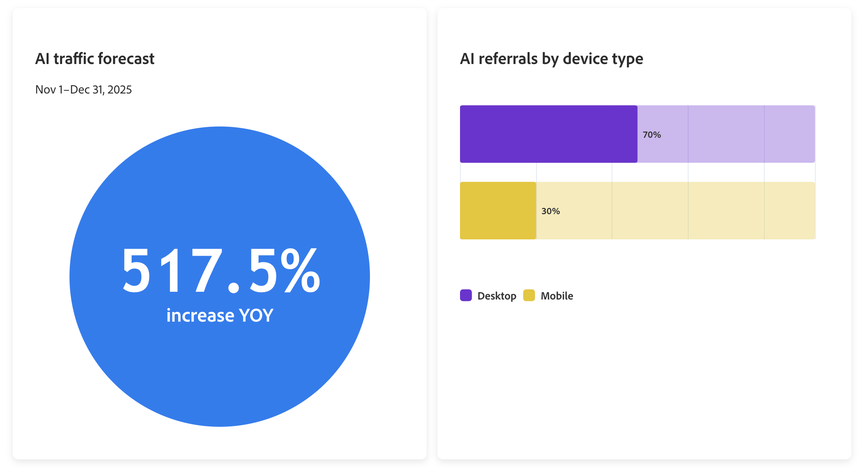Click the dark purple Desktop bar
Image resolution: width=868 pixels, height=471 pixels.
[548, 134]
